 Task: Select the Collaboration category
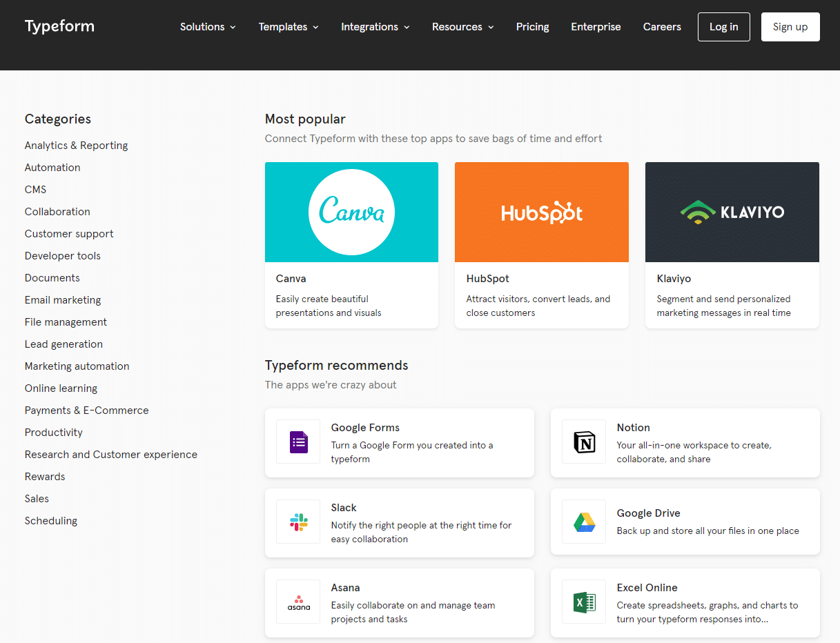57,212
